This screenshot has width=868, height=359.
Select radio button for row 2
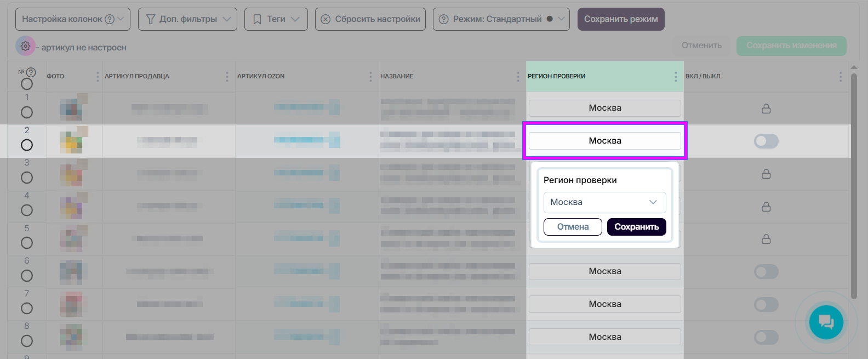coord(27,145)
